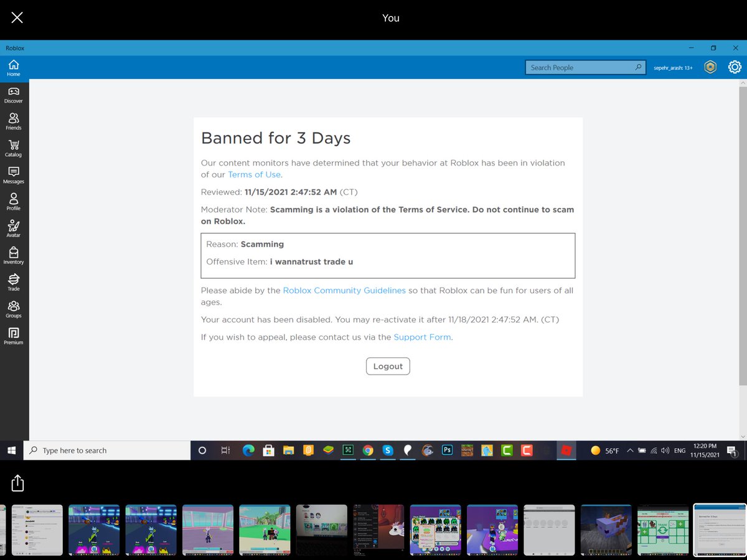Open the Home page in Roblox sidebar
Viewport: 747px width, 560px height.
(14, 68)
